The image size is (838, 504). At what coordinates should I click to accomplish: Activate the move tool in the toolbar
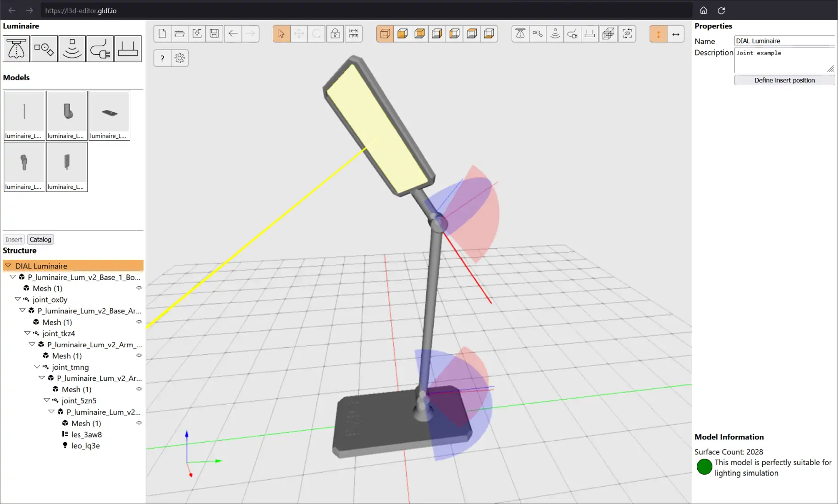point(299,33)
